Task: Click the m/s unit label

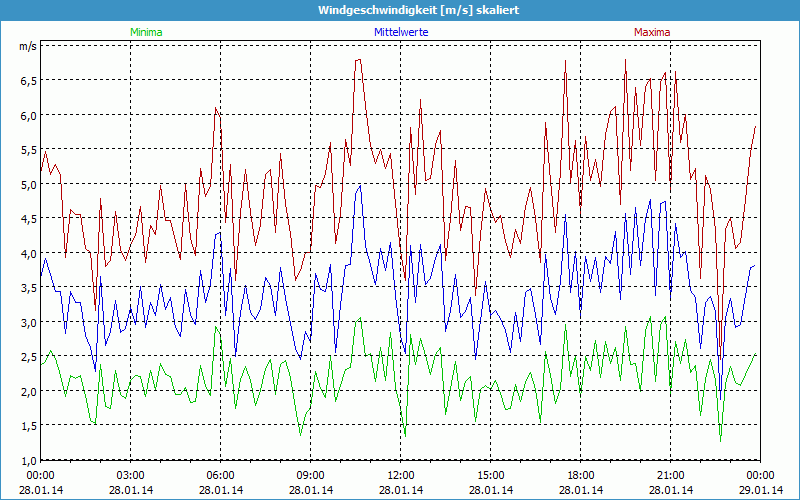Action: coord(29,46)
